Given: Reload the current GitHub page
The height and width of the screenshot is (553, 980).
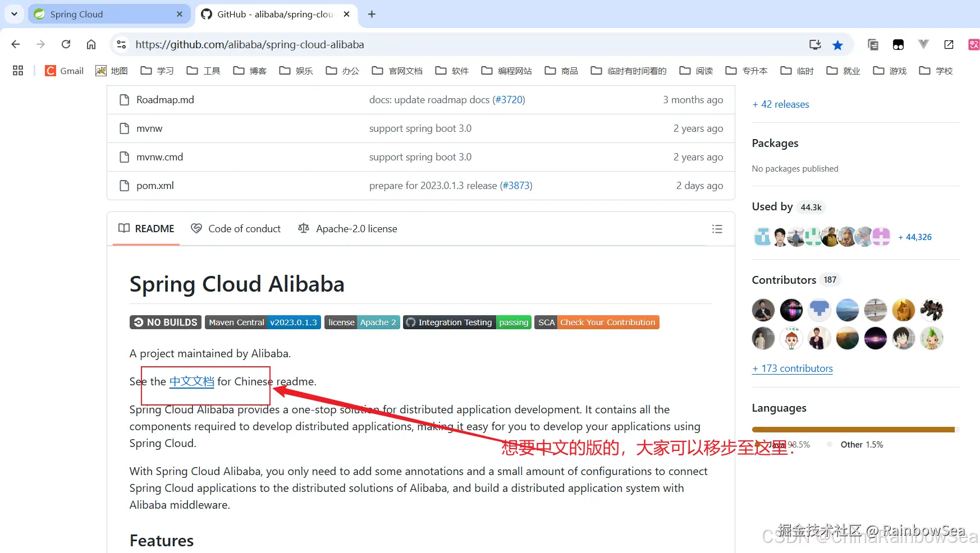Looking at the screenshot, I should tap(66, 44).
